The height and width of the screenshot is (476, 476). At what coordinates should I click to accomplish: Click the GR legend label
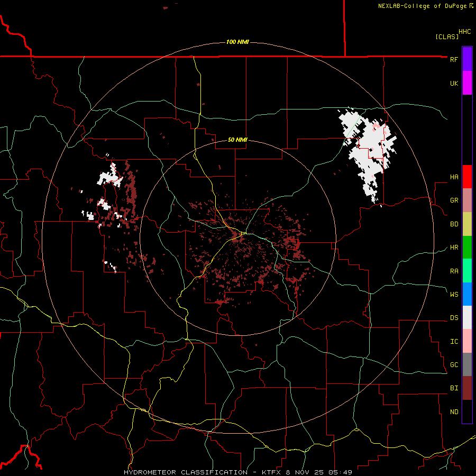coord(454,200)
